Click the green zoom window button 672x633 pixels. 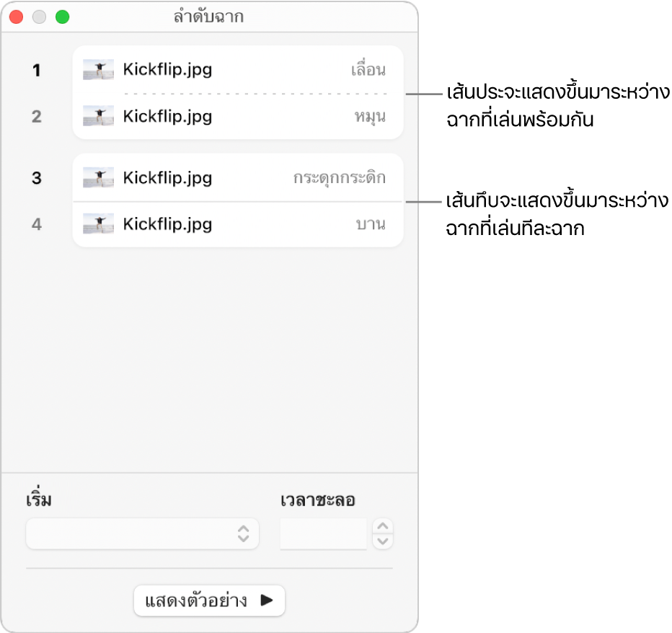pos(63,17)
